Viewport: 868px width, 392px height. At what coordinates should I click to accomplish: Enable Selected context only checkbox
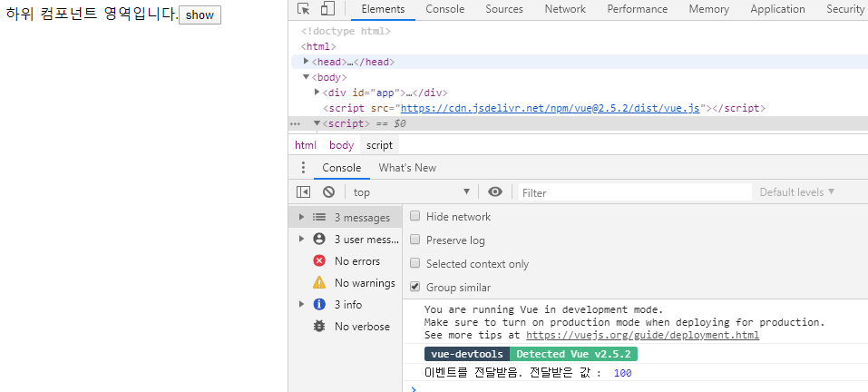pyautogui.click(x=414, y=263)
